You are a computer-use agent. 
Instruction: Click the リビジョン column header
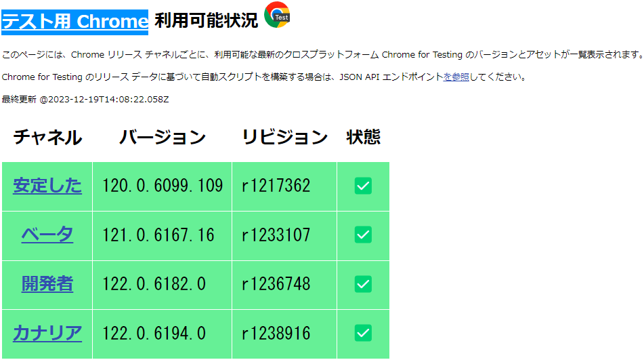click(x=284, y=138)
